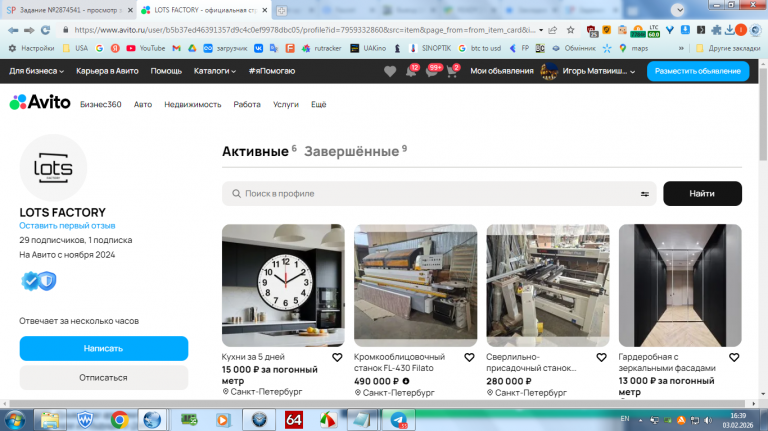Open the SINOPTIK bookmark
This screenshot has height=431, width=768.
point(430,48)
